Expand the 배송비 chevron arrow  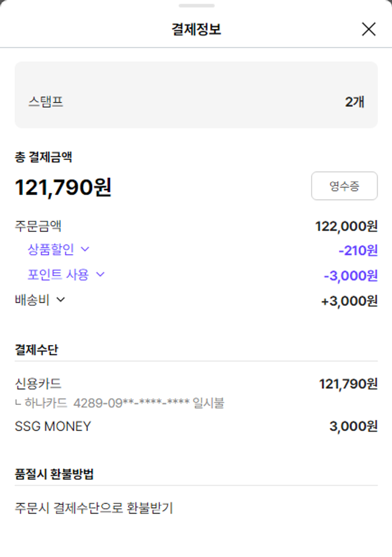61,299
